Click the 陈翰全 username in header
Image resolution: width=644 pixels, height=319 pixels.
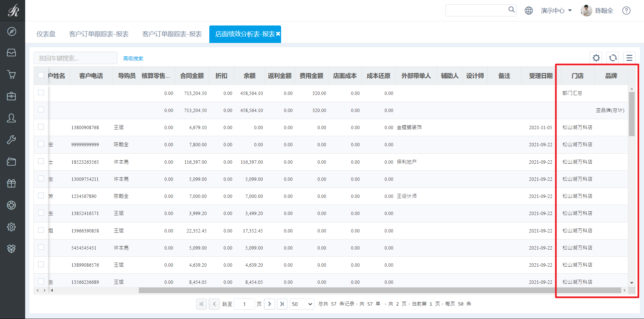(604, 11)
